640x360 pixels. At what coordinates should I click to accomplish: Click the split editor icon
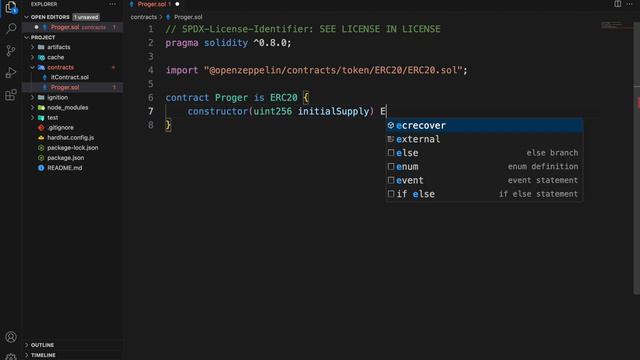pos(618,4)
